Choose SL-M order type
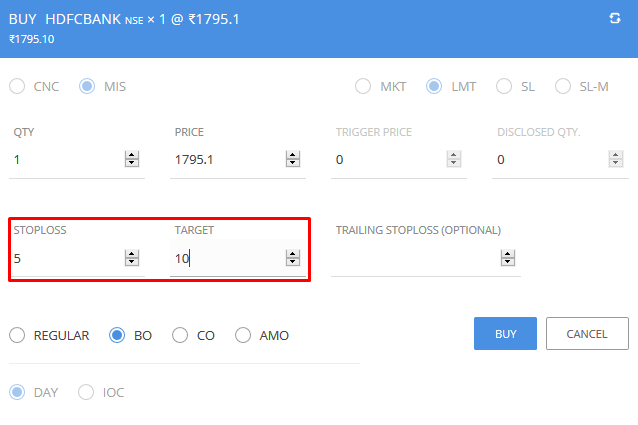 (x=563, y=86)
